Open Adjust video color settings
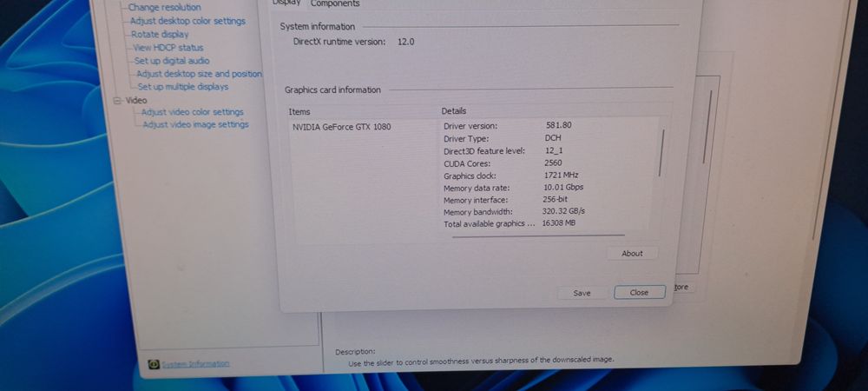Screen dimensions: 868x391 (x=192, y=112)
